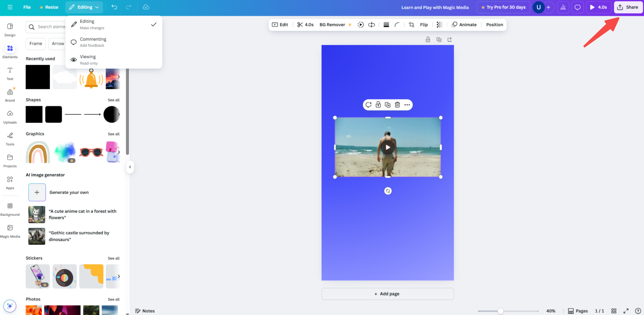Screen dimensions: 644x315
Task: Open the Magic Media panel
Action: [10, 230]
